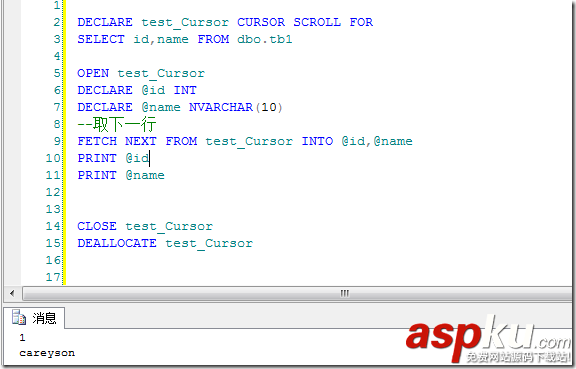
Task: Click line number 17 in the gutter
Action: 53,277
